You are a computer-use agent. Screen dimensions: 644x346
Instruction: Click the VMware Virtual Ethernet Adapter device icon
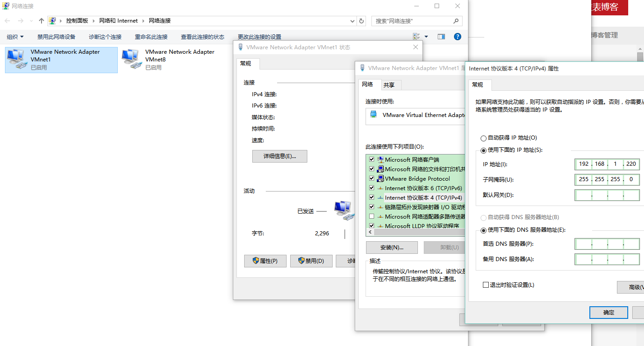pos(373,115)
